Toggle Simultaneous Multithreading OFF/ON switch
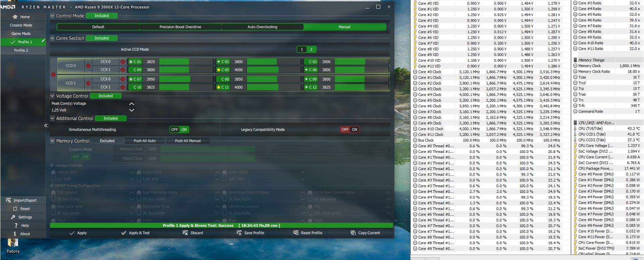The height and width of the screenshot is (260, 644). click(x=179, y=129)
